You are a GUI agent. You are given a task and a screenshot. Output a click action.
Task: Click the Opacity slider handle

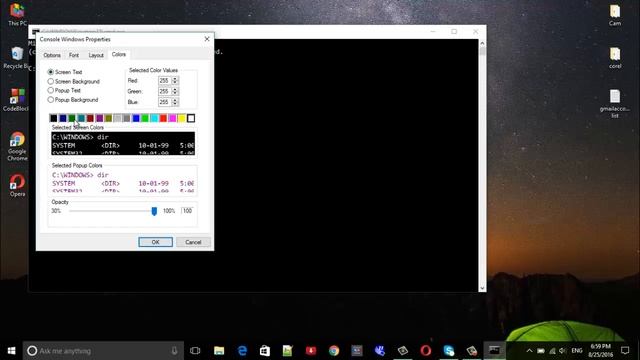tap(154, 211)
